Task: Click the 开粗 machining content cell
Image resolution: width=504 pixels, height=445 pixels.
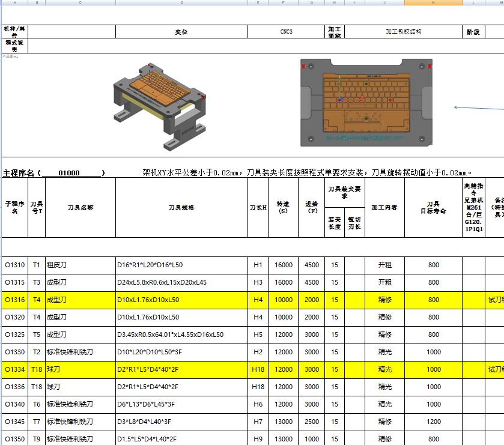Action: [x=384, y=264]
